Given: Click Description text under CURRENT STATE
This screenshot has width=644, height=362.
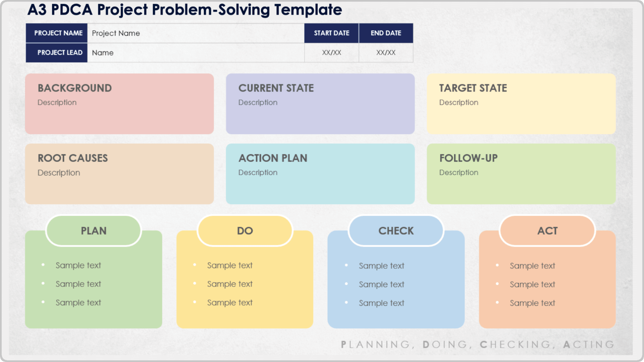Looking at the screenshot, I should 258,103.
